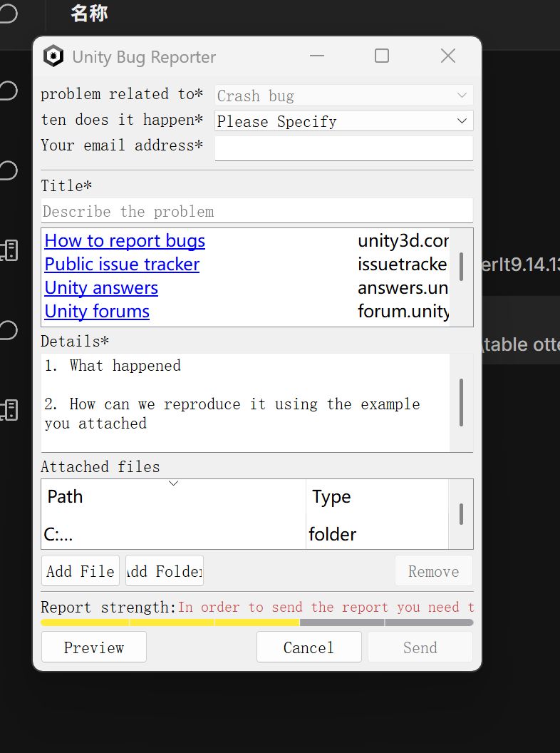Expand the Crash bug problem type dropdown
Viewport: 560px width, 753px height.
343,95
